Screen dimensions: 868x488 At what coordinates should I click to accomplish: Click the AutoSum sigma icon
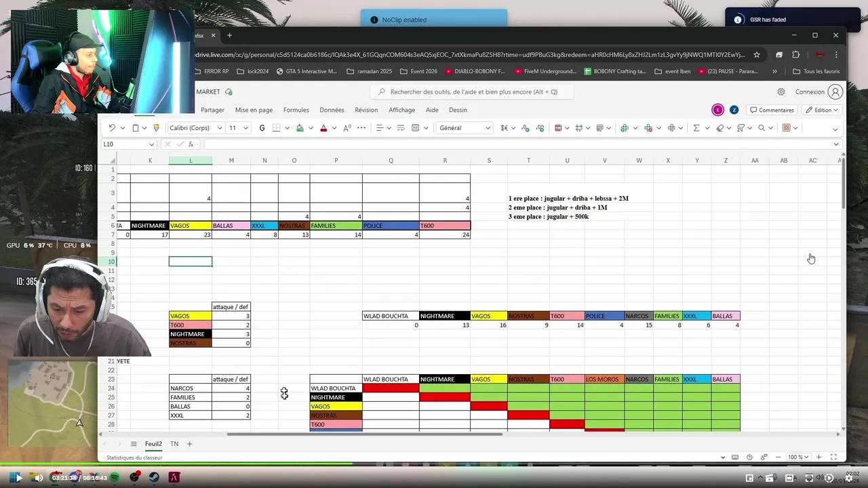(696, 128)
